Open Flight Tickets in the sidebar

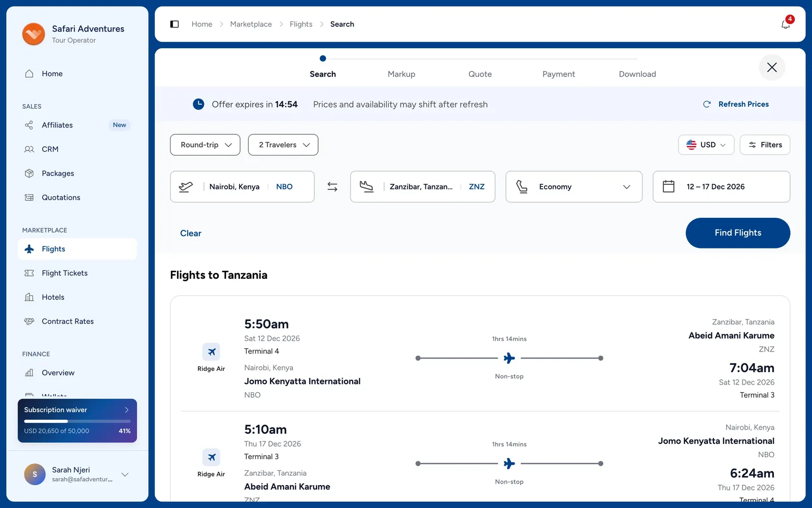[77, 273]
